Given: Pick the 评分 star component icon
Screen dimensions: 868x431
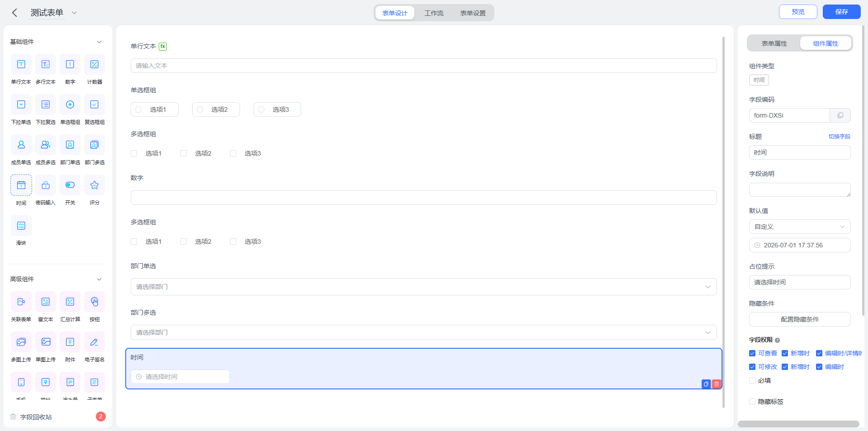Looking at the screenshot, I should tap(94, 185).
